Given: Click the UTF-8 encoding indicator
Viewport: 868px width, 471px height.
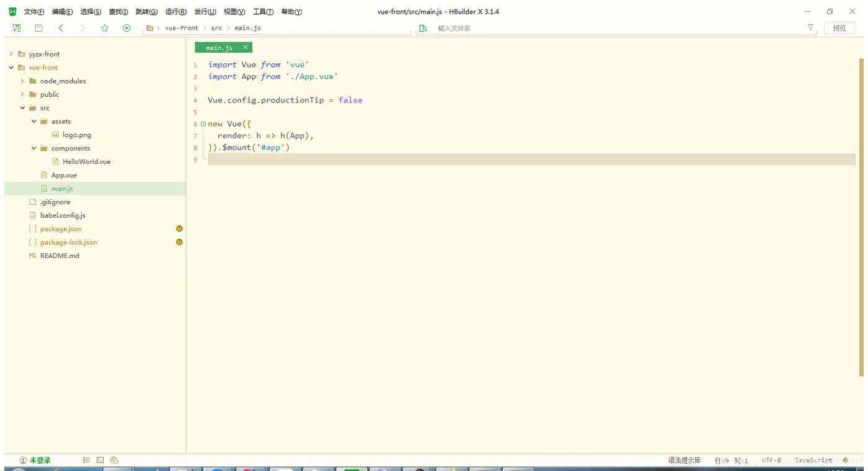Looking at the screenshot, I should click(771, 460).
